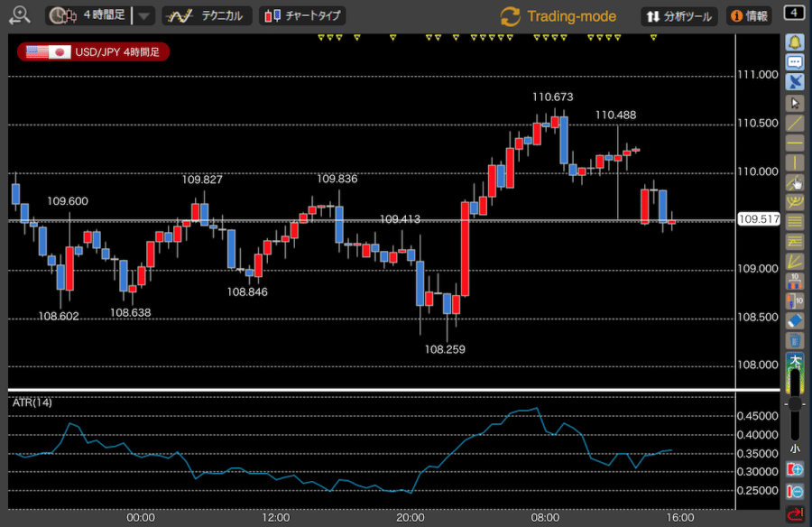Click the chart count 4 button

point(794,13)
